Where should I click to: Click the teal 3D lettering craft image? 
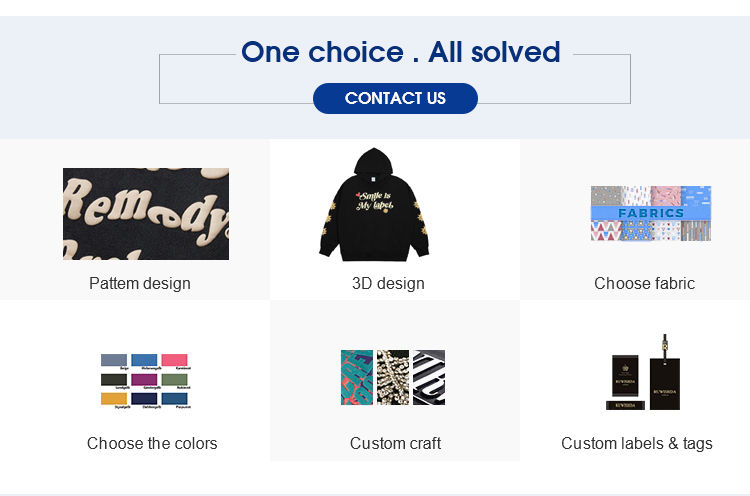pyautogui.click(x=356, y=377)
